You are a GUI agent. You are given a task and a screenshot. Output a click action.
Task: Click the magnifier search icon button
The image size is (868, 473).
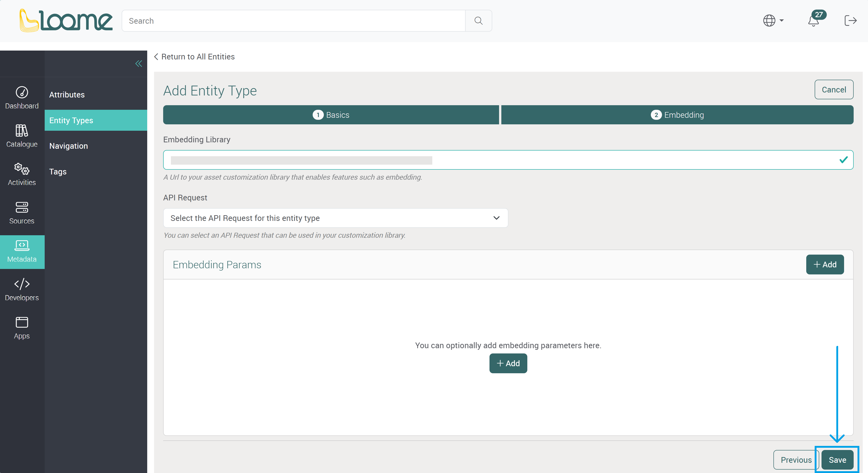point(478,21)
